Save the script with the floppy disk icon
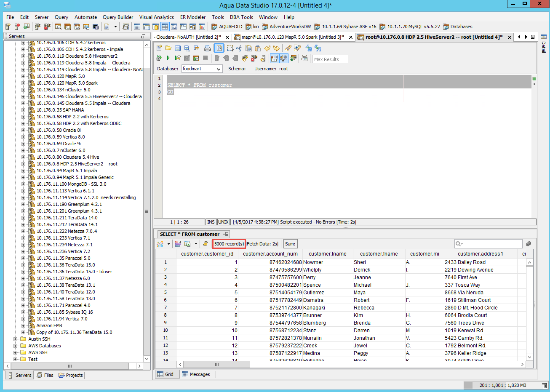The width and height of the screenshot is (550, 392). click(x=178, y=48)
